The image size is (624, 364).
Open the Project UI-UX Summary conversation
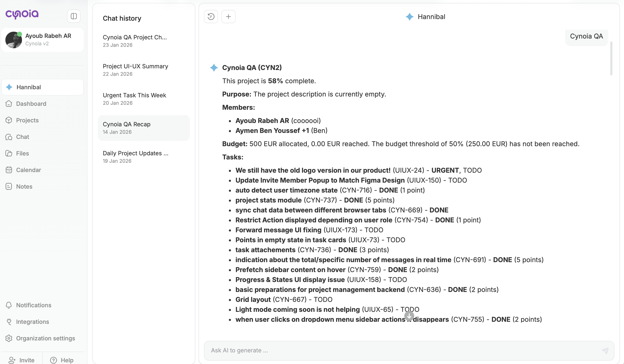pyautogui.click(x=135, y=70)
